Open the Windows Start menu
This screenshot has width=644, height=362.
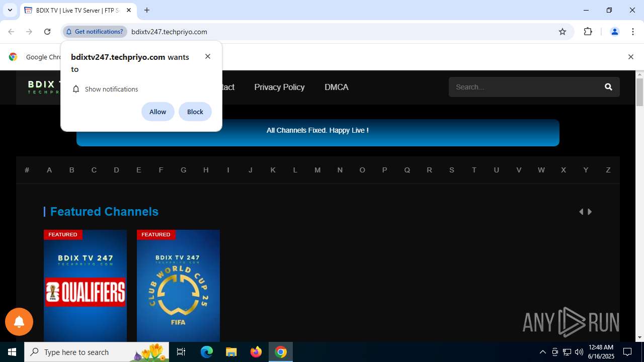click(12, 352)
